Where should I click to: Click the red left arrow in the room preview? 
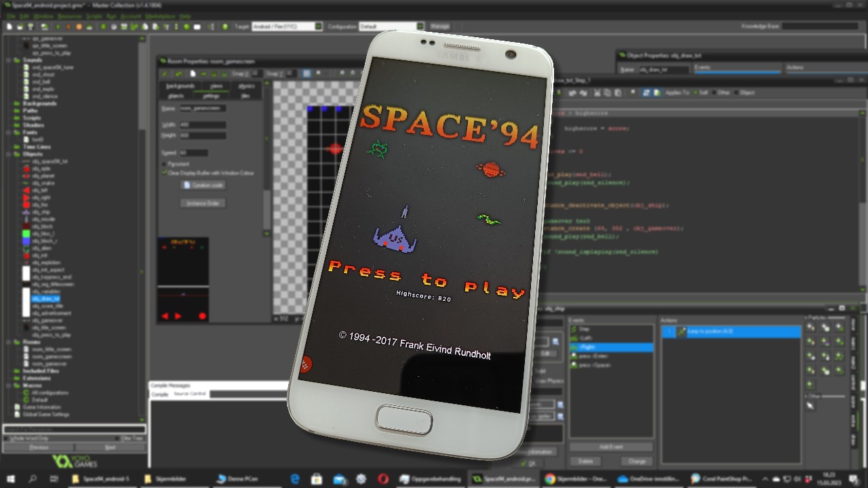click(165, 316)
